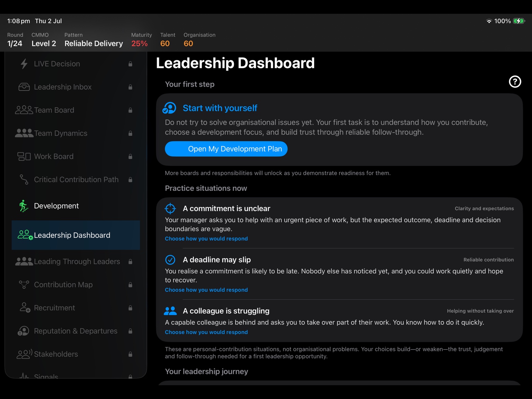
Task: Open My Development Plan button
Action: click(226, 149)
